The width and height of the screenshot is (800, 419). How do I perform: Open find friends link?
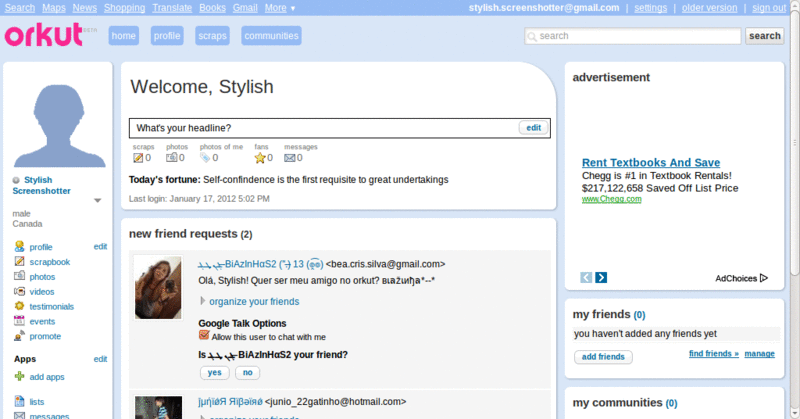click(x=714, y=354)
